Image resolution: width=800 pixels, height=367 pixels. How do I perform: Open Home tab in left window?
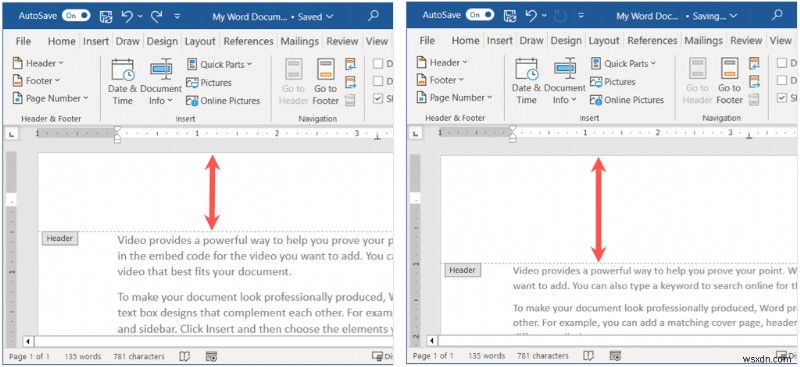(62, 41)
